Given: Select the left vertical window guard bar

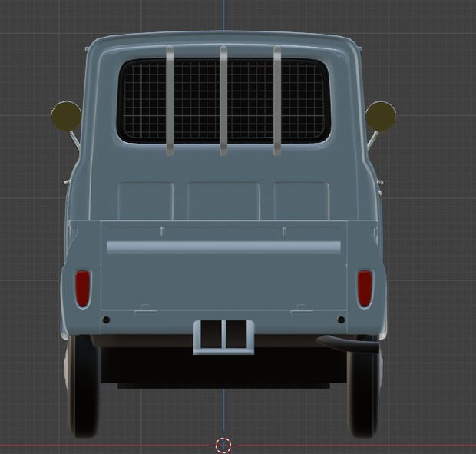Looking at the screenshot, I should pos(170,101).
